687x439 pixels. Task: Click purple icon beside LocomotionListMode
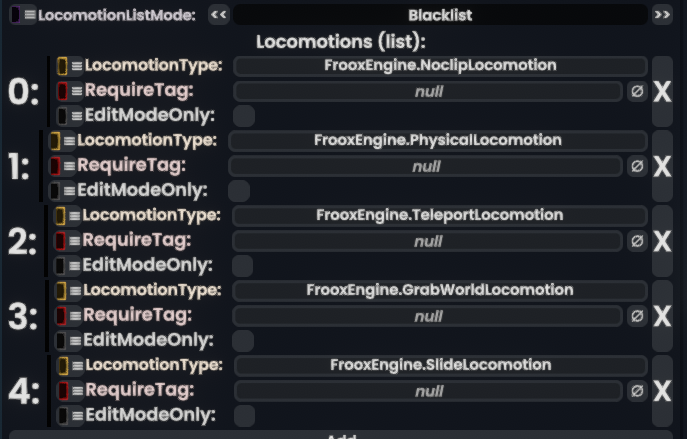click(15, 15)
